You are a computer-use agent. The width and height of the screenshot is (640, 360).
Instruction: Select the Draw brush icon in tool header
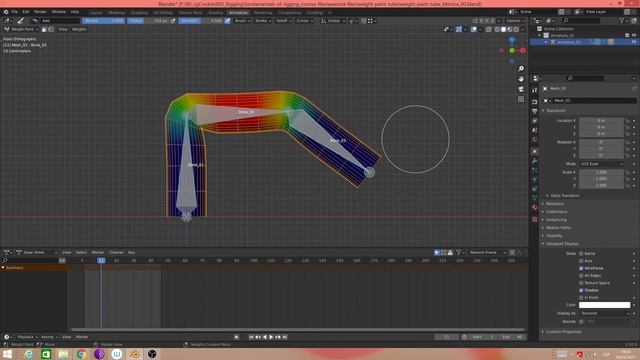pyautogui.click(x=21, y=20)
